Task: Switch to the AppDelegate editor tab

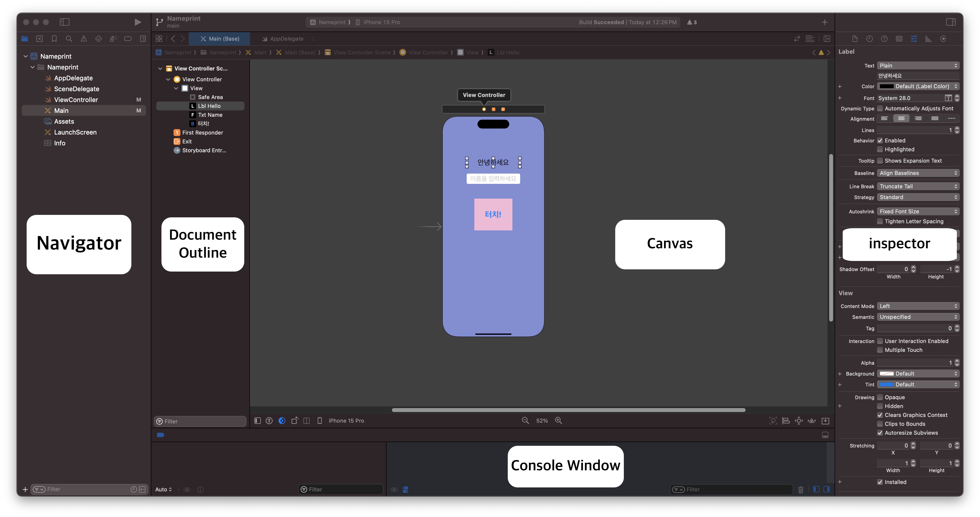Action: click(x=283, y=38)
